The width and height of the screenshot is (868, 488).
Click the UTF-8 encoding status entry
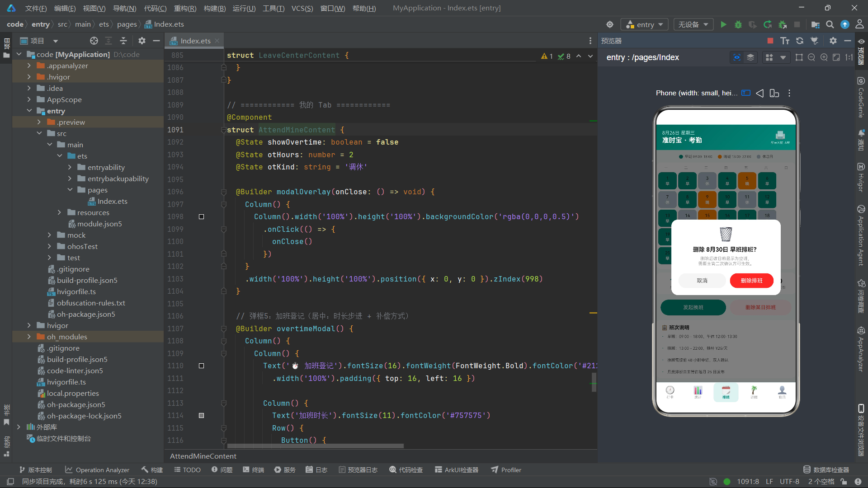tap(789, 482)
